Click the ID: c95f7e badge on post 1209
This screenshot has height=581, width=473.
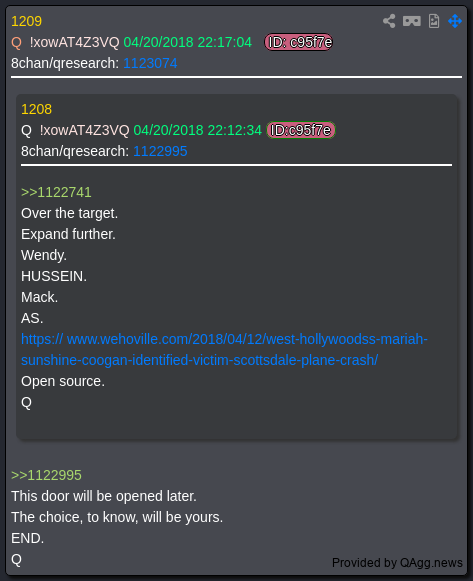tap(299, 42)
